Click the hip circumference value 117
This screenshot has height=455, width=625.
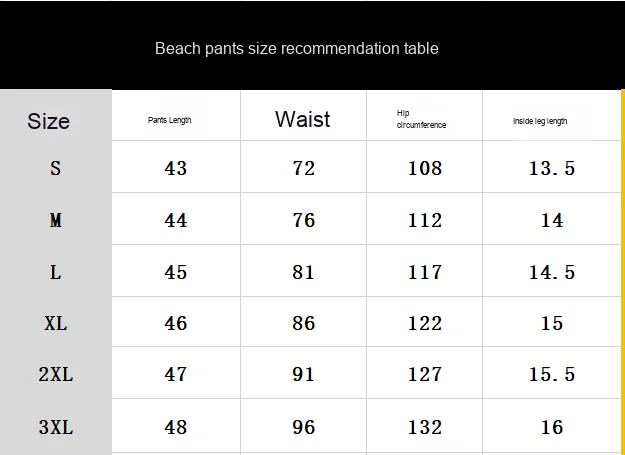point(425,272)
